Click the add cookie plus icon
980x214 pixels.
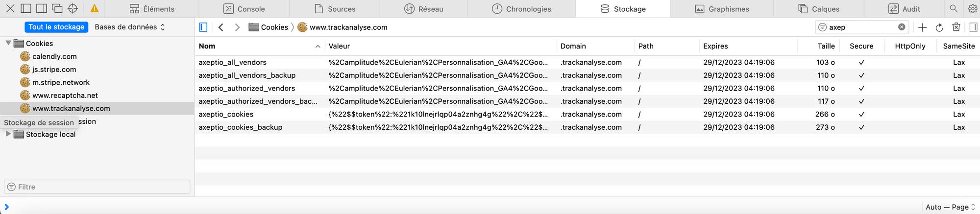point(922,27)
